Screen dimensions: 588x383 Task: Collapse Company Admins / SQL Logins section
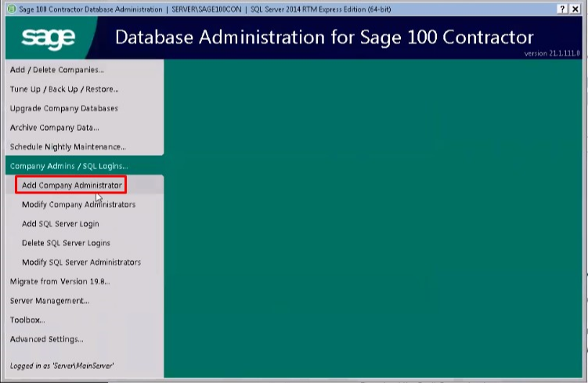click(69, 166)
